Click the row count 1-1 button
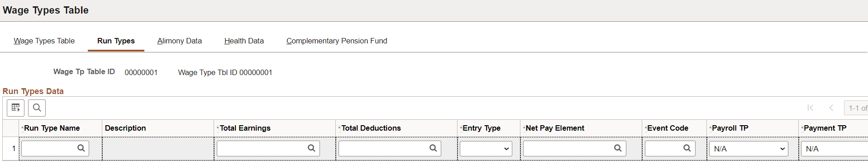This screenshot has height=165, width=868. [856, 108]
